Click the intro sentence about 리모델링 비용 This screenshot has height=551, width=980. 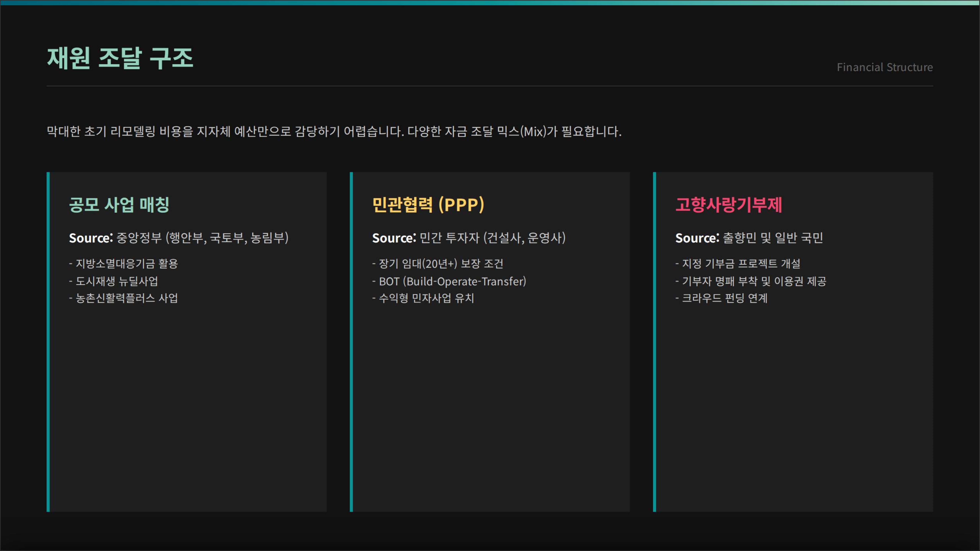click(334, 132)
